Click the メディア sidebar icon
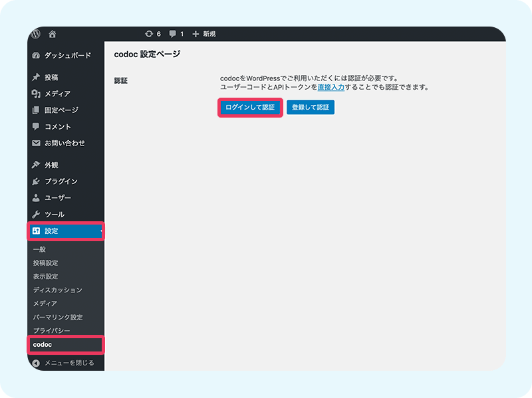The height and width of the screenshot is (398, 532). pyautogui.click(x=36, y=94)
